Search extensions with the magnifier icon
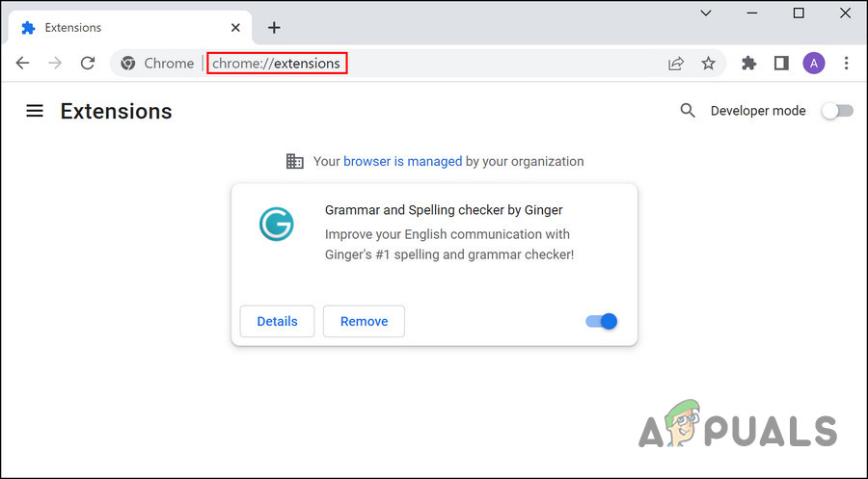 tap(688, 111)
